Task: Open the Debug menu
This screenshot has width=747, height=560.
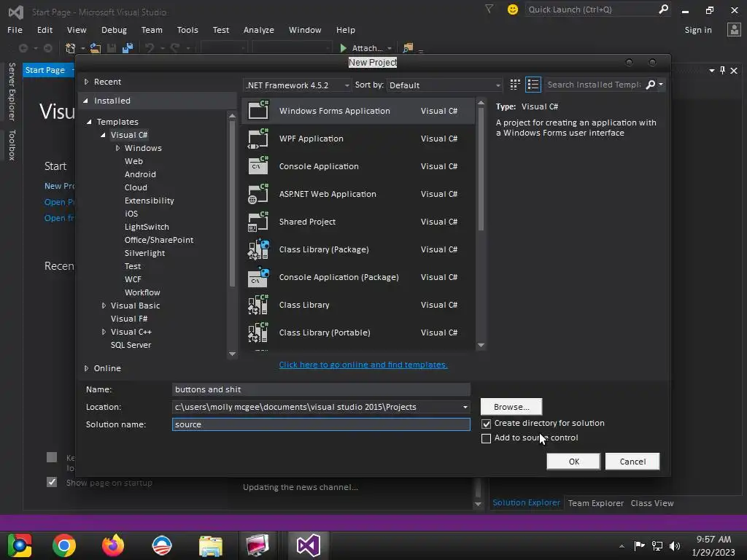Action: point(114,30)
